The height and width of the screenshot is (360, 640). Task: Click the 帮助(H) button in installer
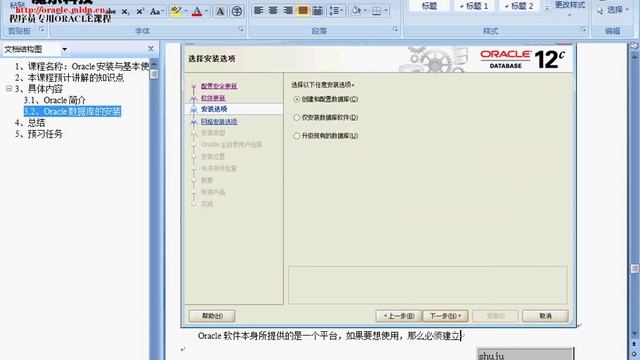click(212, 316)
